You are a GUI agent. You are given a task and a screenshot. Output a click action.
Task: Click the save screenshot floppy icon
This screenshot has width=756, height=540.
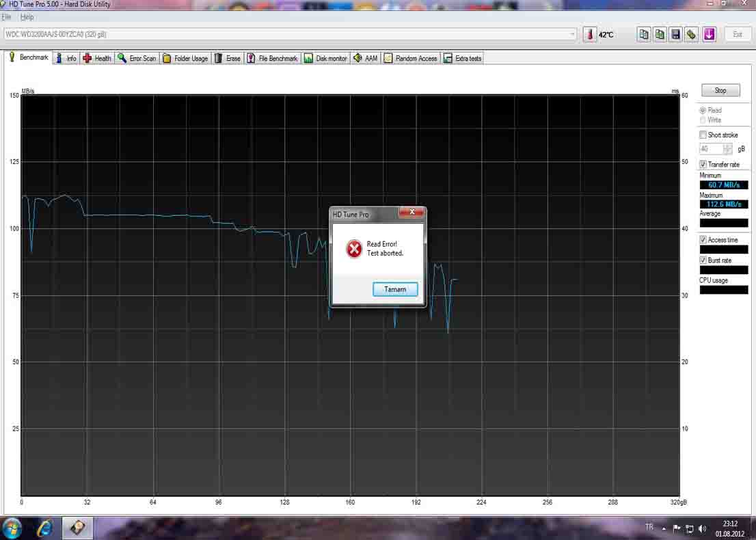tap(675, 34)
